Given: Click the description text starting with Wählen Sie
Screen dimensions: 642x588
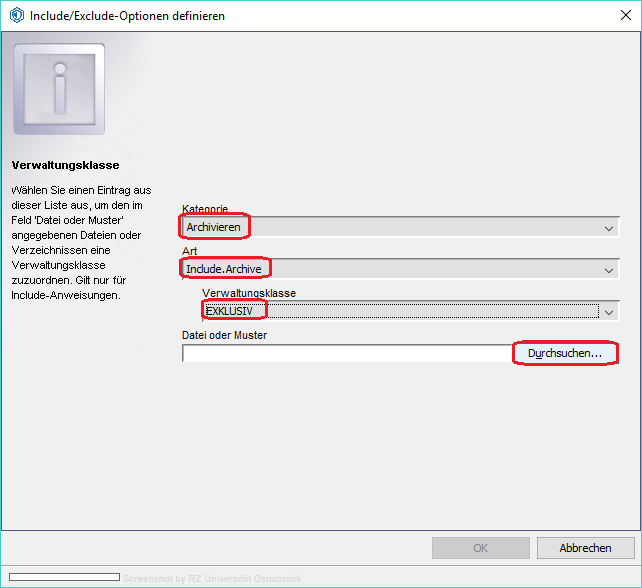Looking at the screenshot, I should 80,242.
